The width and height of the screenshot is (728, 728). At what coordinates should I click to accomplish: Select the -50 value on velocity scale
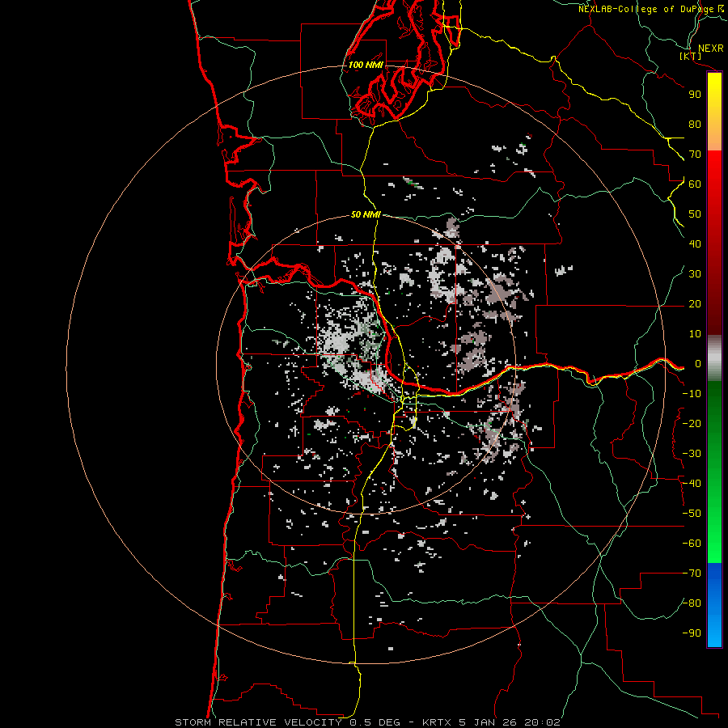tap(692, 514)
